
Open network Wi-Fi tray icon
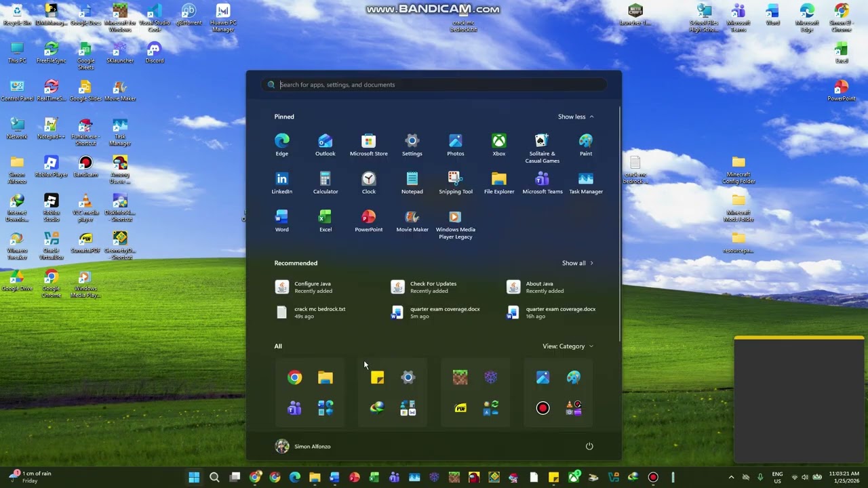tap(794, 477)
